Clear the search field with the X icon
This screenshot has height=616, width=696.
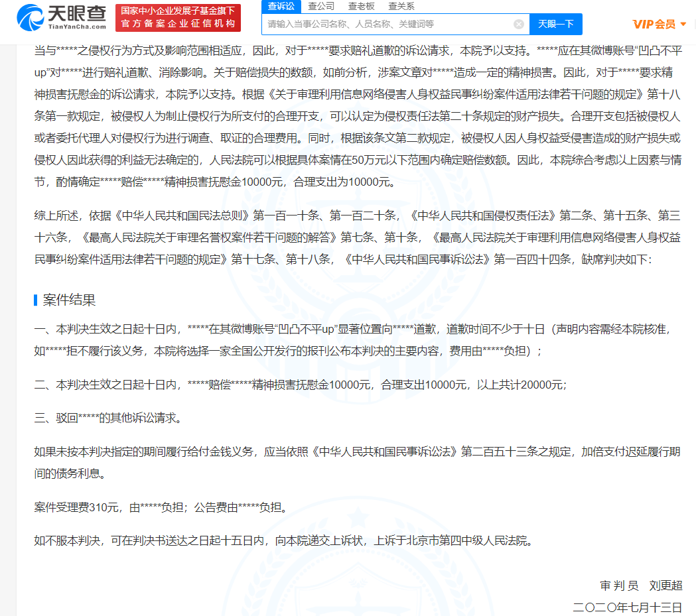(x=518, y=24)
